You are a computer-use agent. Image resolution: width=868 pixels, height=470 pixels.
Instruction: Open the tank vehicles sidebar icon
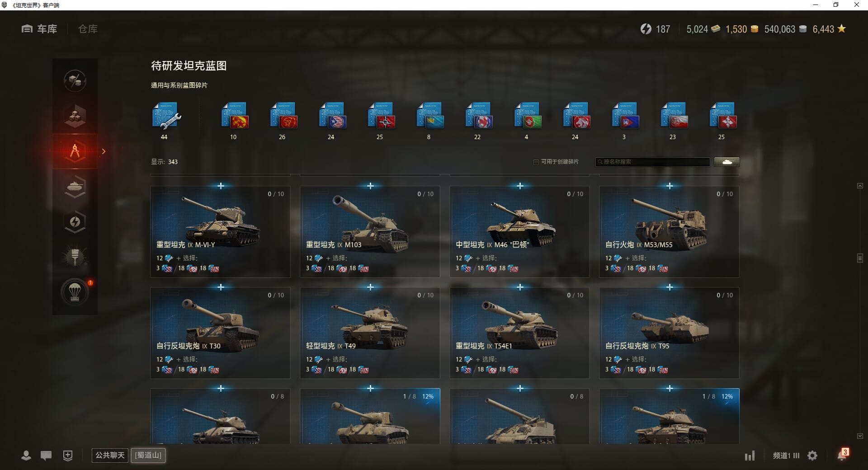point(75,187)
